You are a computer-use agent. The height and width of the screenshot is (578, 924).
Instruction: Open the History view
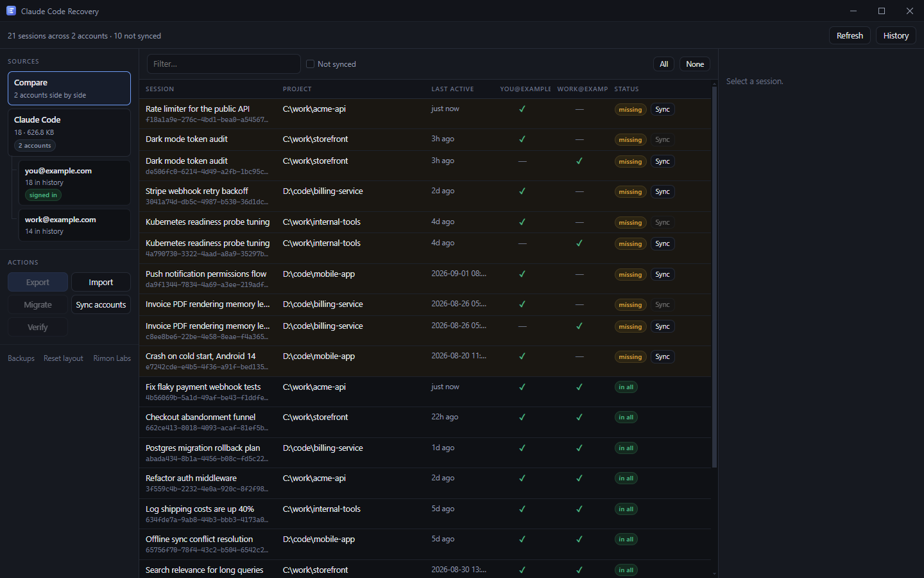pos(896,36)
